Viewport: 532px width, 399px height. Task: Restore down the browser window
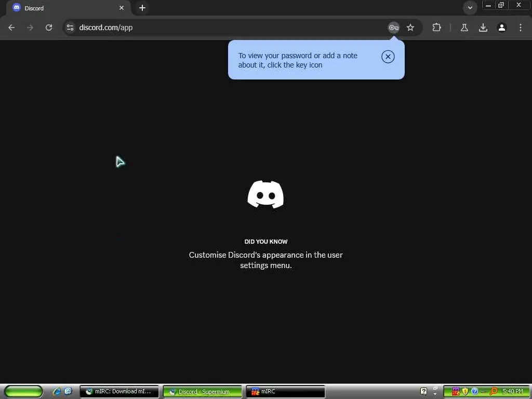click(x=501, y=5)
